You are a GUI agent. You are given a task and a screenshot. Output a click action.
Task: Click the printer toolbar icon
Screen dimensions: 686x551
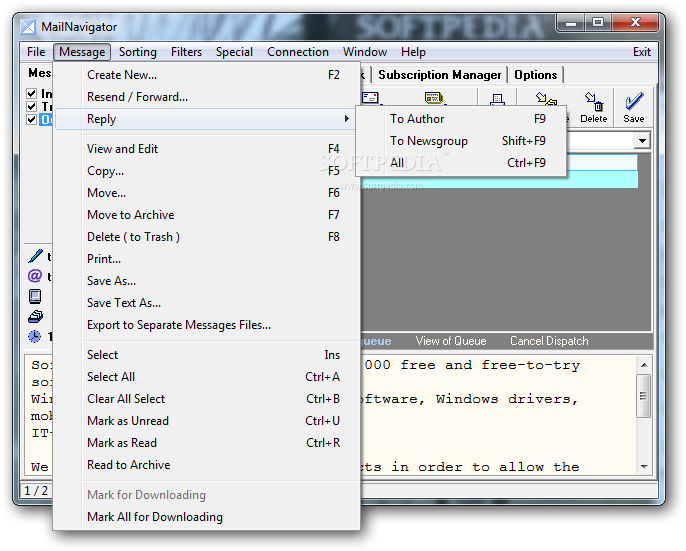tap(497, 99)
